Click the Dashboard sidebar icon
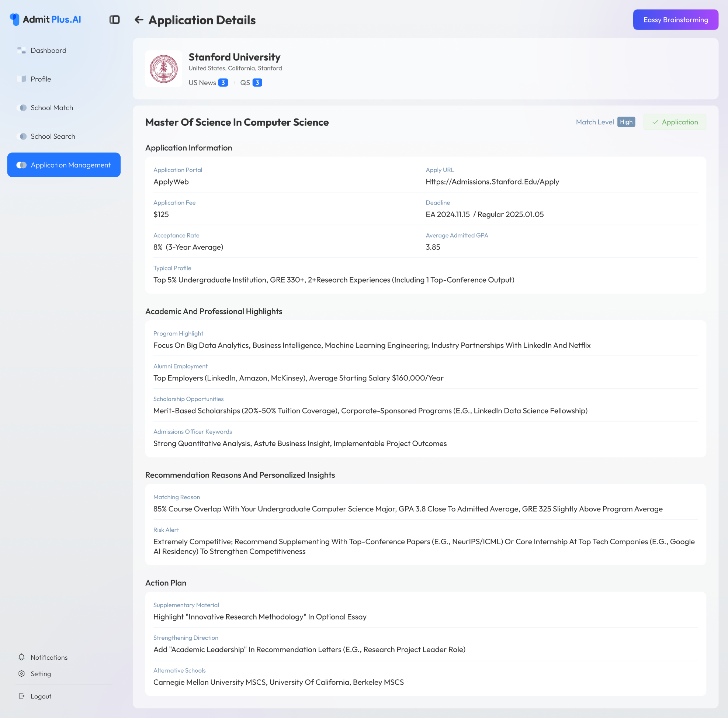Screen dimensions: 728x718 [x=21, y=51]
